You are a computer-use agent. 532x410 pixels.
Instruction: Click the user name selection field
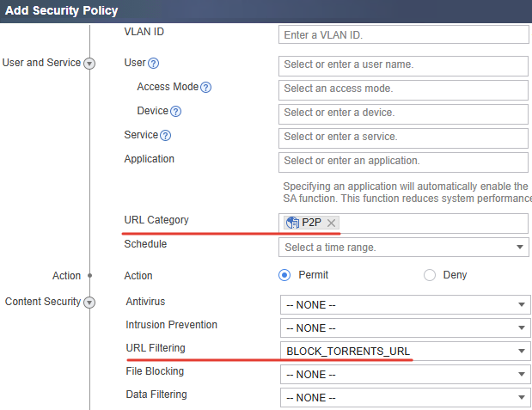pos(403,66)
